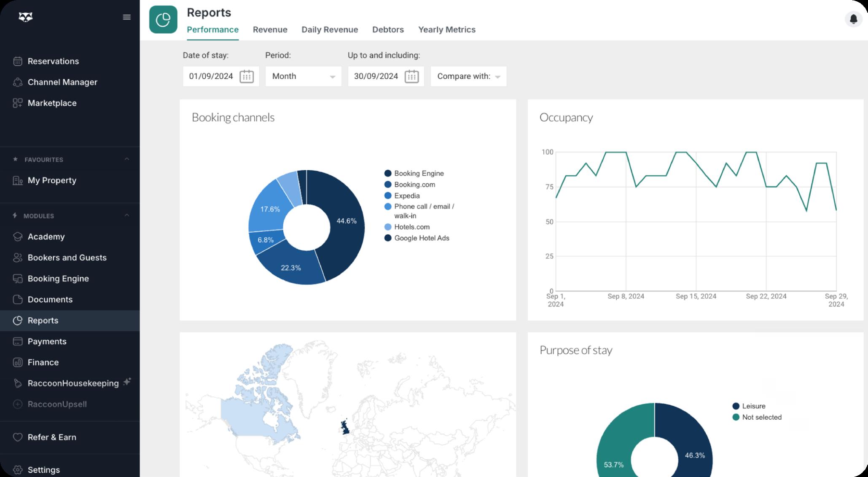Viewport: 868px width, 477px height.
Task: Click the Payments card sidebar icon
Action: (18, 341)
